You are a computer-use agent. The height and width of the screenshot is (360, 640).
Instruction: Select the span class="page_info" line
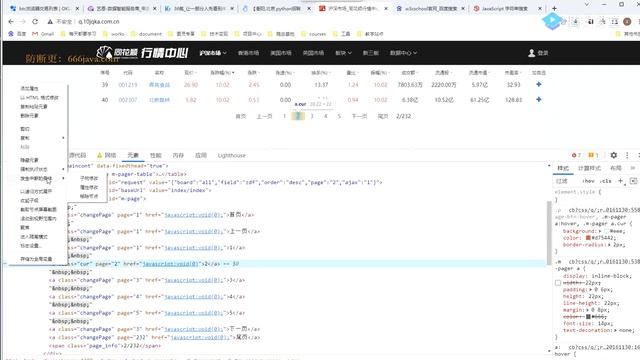(x=105, y=346)
